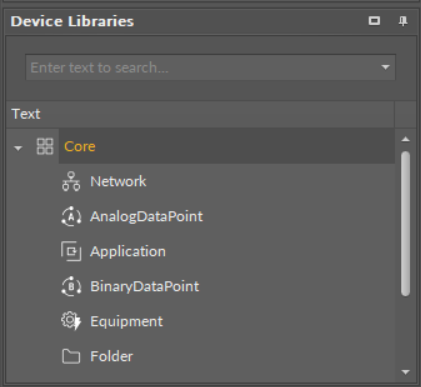The height and width of the screenshot is (387, 421).
Task: Select the Network tree item label
Action: (118, 181)
